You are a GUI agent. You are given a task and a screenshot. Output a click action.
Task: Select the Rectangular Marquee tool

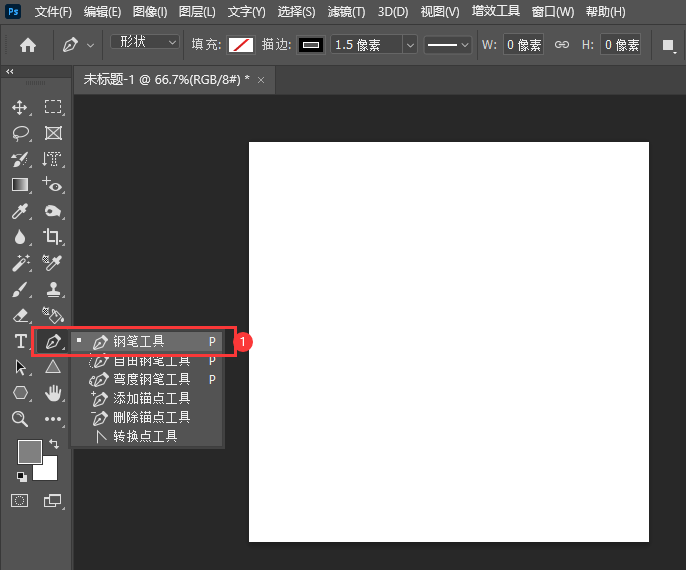53,107
